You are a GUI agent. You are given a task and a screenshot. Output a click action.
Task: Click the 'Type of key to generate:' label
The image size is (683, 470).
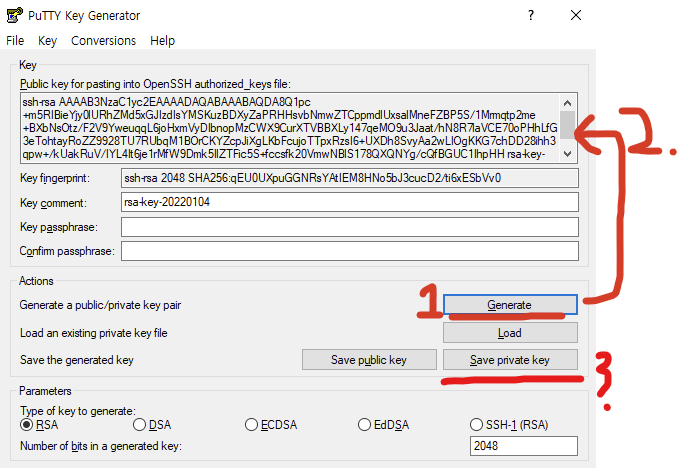pyautogui.click(x=78, y=411)
